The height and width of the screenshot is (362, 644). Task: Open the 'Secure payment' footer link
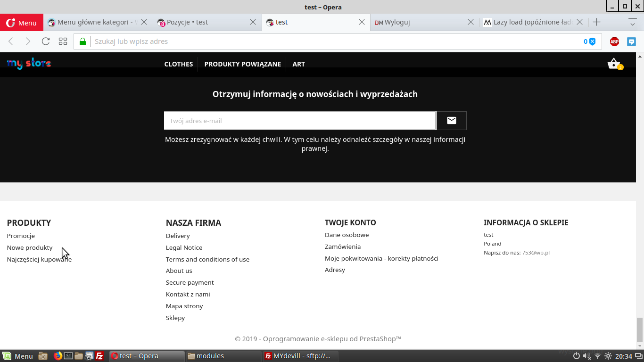190,282
